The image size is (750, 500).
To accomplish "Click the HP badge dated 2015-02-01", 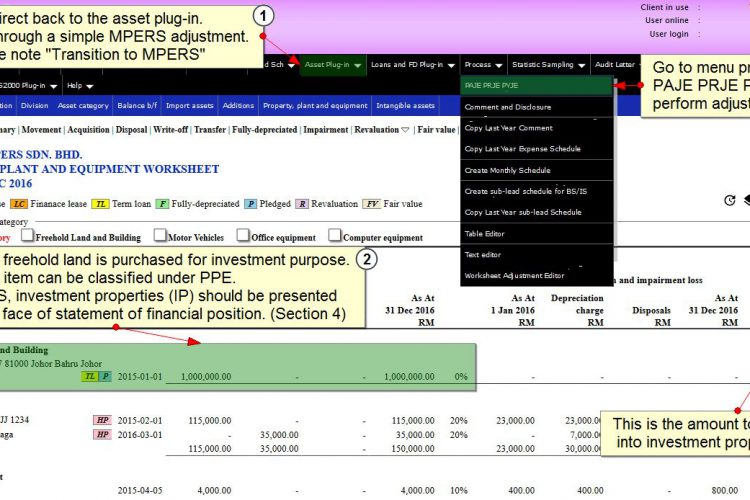I will pos(102,420).
